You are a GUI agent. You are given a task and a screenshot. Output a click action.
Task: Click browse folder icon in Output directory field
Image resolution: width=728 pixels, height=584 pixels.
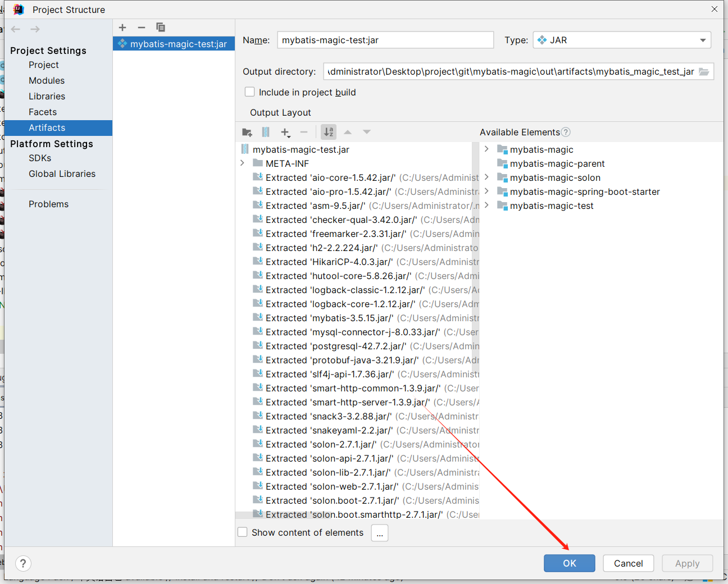coord(704,72)
